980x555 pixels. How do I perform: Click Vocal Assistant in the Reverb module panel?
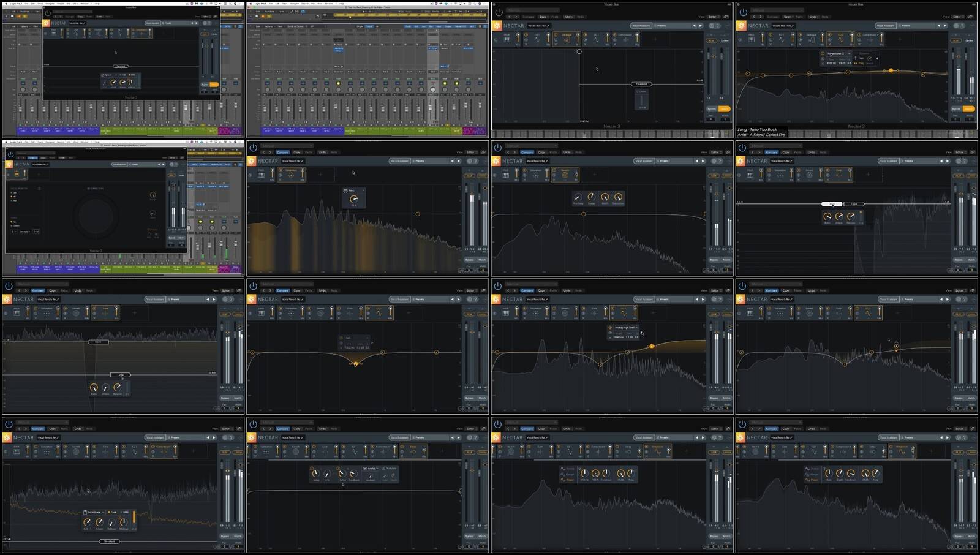coord(644,161)
